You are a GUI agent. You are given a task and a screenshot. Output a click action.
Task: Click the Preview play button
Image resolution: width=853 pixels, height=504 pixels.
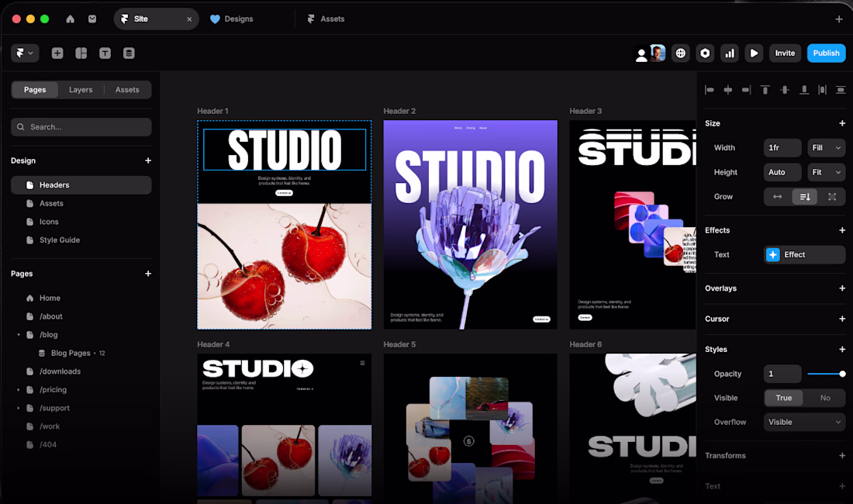pos(754,54)
